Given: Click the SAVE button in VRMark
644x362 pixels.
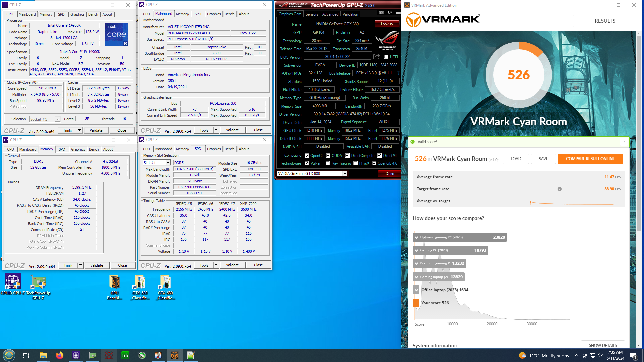Looking at the screenshot, I should 543,159.
